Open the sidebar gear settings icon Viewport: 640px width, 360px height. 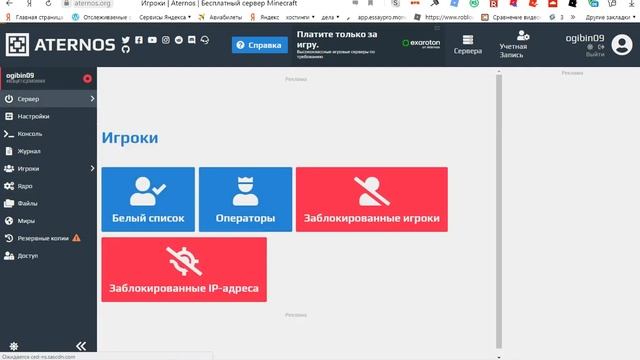coord(13,346)
